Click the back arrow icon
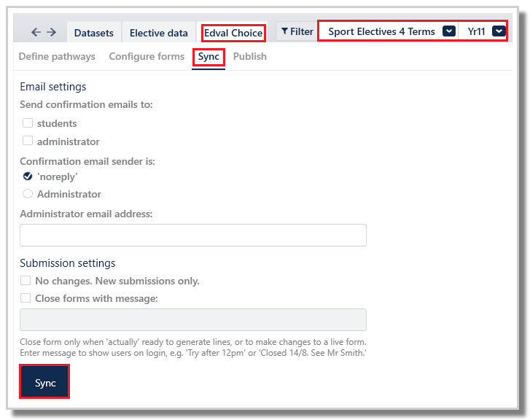Viewport: 530px width, 420px height. [36, 32]
